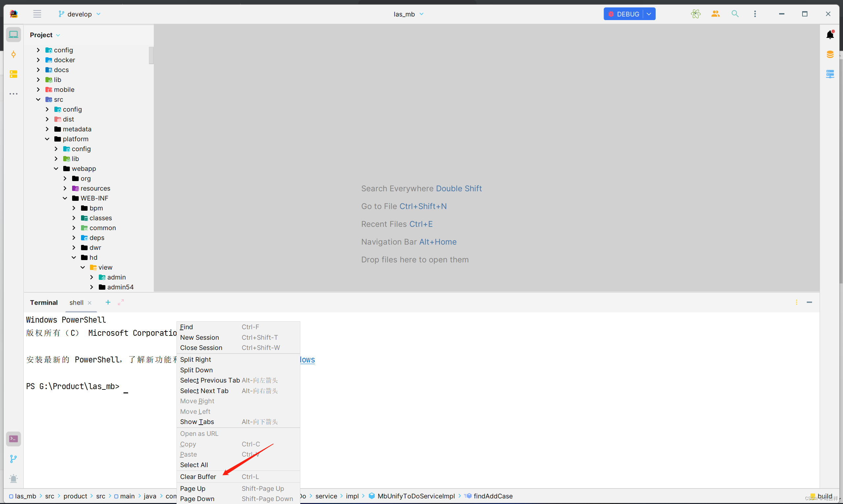Collapse the WEB-INF folder
This screenshot has width=843, height=504.
[x=65, y=198]
